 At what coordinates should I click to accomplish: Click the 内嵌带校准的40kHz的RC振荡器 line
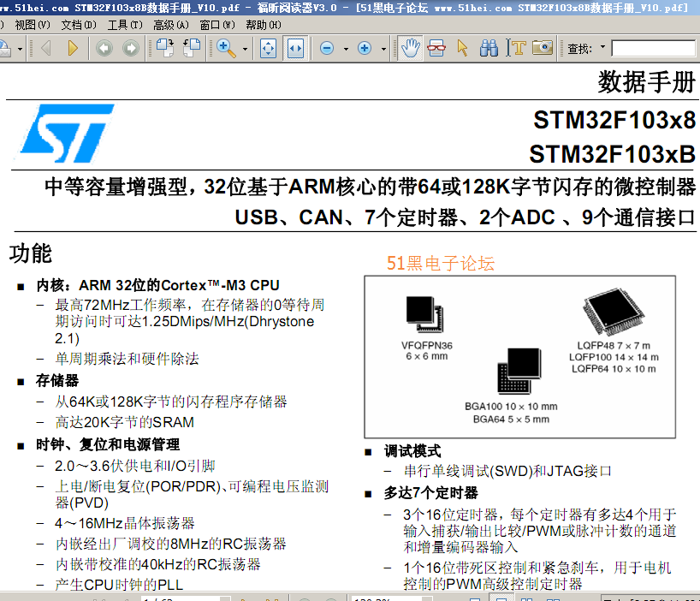pos(158,564)
